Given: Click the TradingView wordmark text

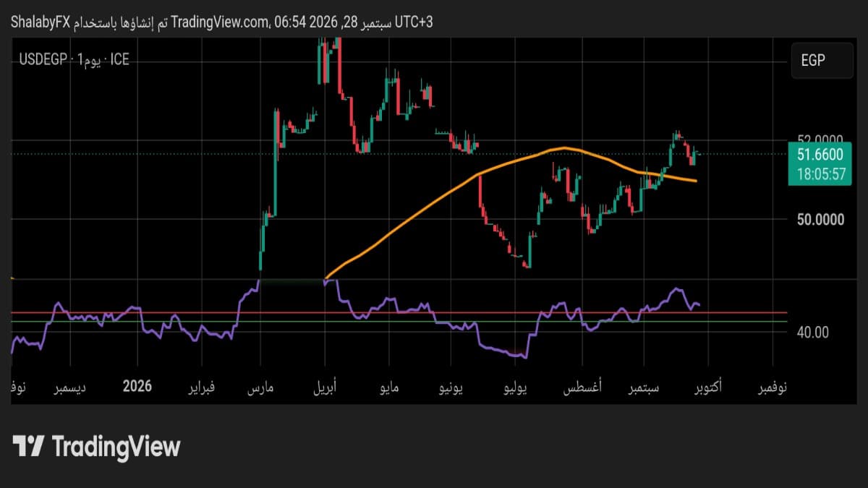Looking at the screenshot, I should click(116, 446).
